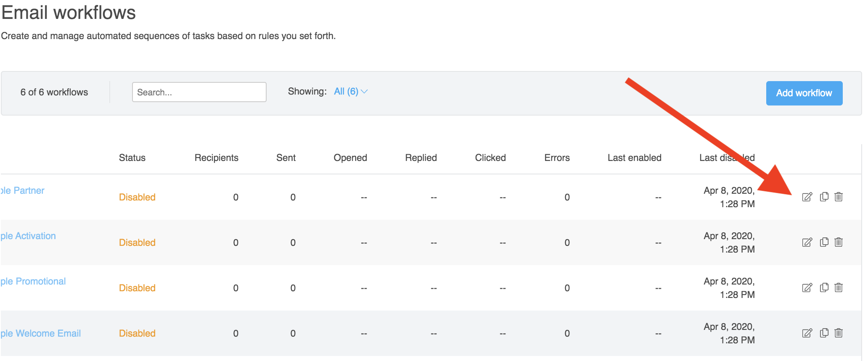The width and height of the screenshot is (868, 361).
Task: Delete the Promotional workflow with trash icon
Action: (x=839, y=287)
